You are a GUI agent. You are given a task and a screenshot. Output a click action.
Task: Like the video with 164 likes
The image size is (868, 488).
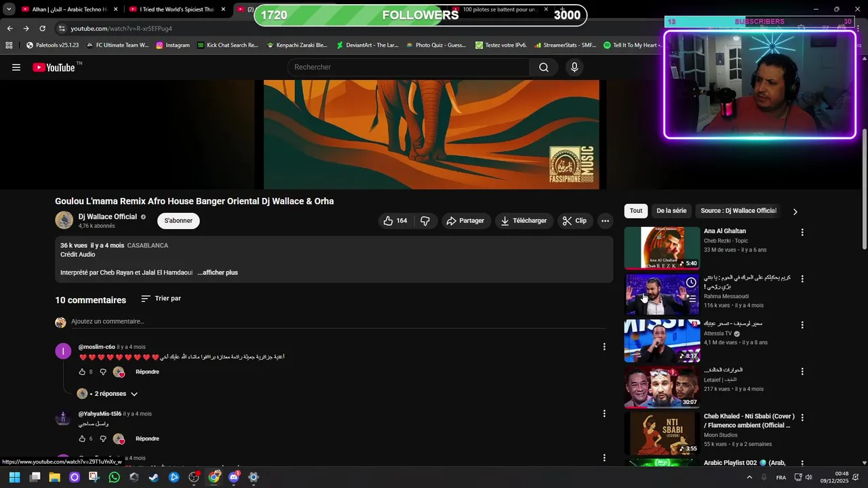[395, 221]
